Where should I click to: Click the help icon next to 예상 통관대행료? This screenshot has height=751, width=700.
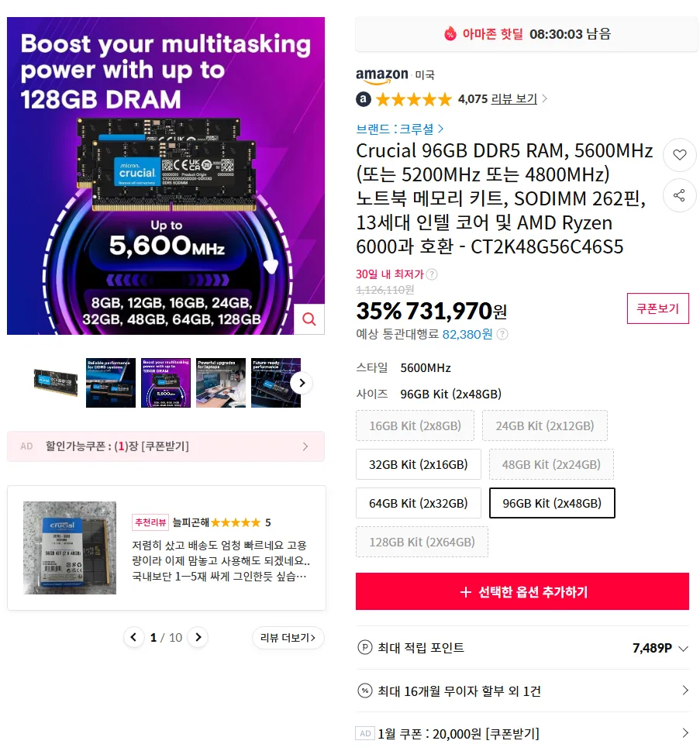(502, 334)
